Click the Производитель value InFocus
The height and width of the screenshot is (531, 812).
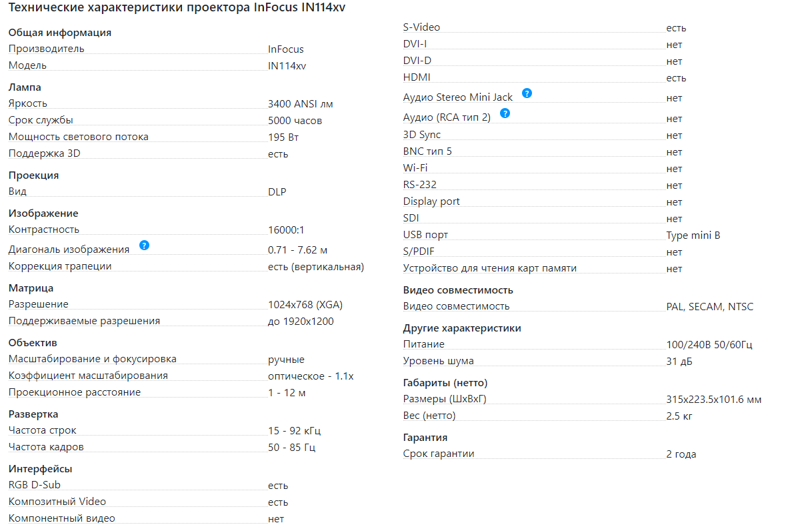286,49
